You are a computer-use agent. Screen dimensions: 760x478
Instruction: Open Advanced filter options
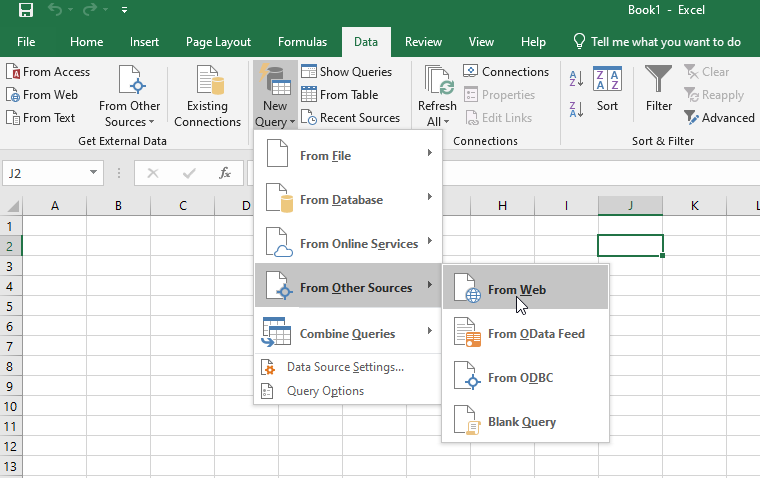click(719, 118)
